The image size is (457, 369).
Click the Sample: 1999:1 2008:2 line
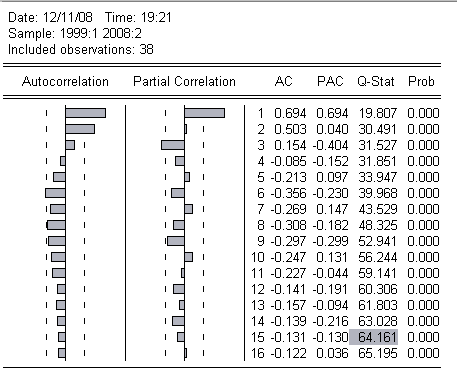pyautogui.click(x=75, y=34)
